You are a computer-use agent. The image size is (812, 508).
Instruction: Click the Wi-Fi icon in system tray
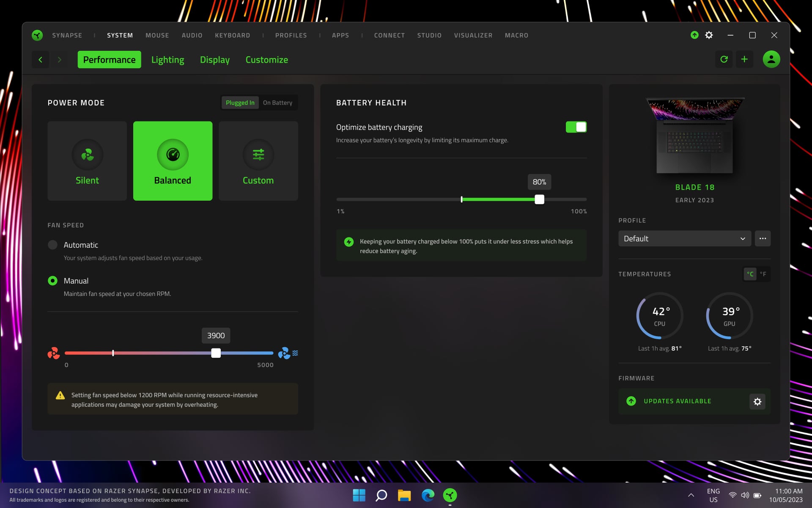(732, 495)
